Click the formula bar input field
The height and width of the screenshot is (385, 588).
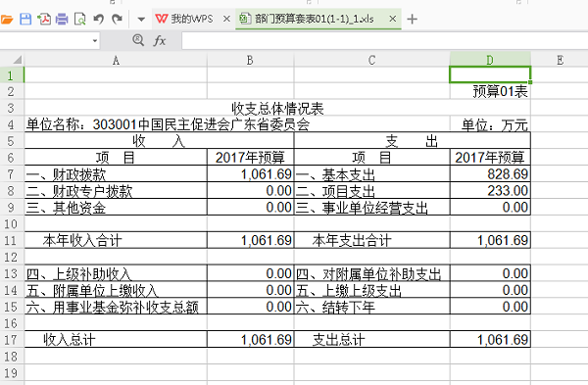(385, 40)
